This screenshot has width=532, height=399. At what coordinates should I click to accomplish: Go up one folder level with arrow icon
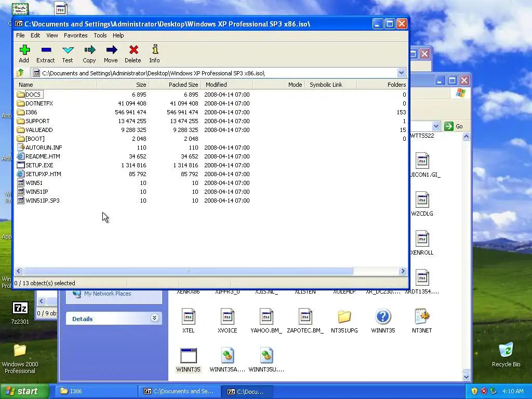click(20, 73)
